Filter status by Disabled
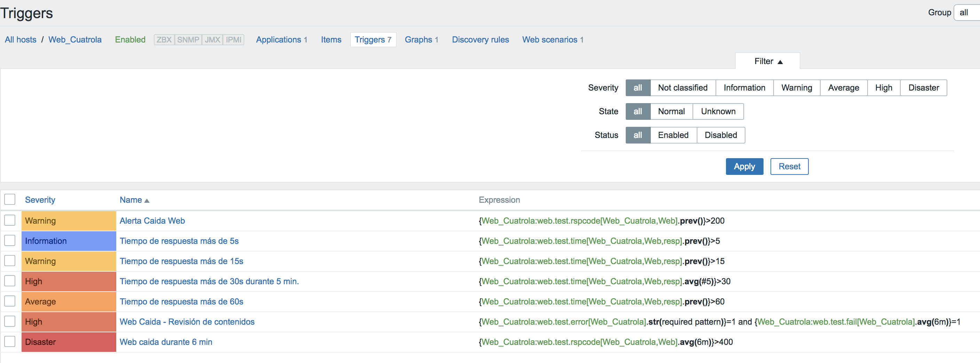Screen dimensions: 980x363 click(x=720, y=135)
